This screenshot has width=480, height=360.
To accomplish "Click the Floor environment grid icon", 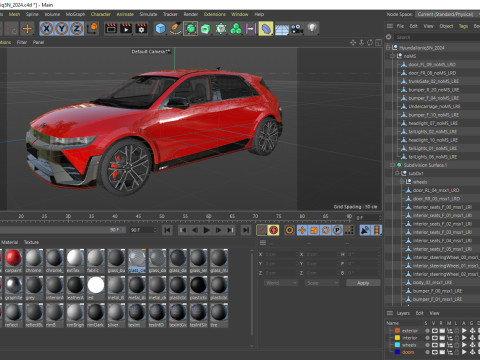I will 282,29.
